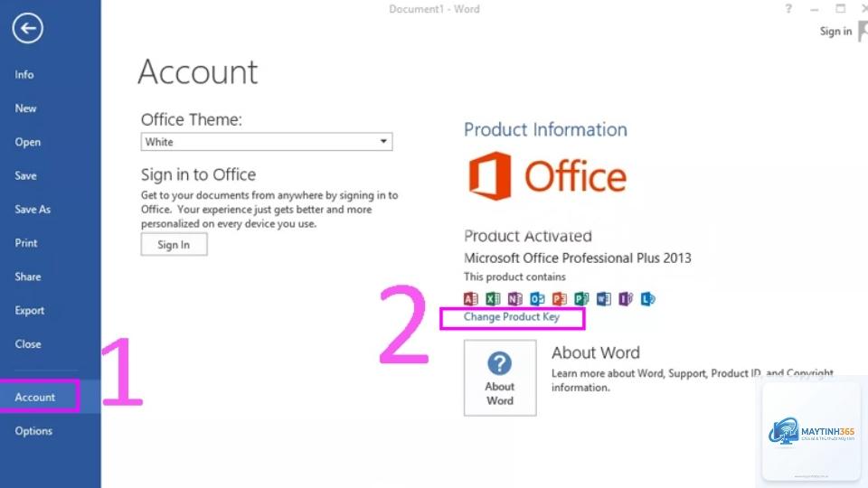
Task: Click the Excel app icon
Action: [x=493, y=299]
